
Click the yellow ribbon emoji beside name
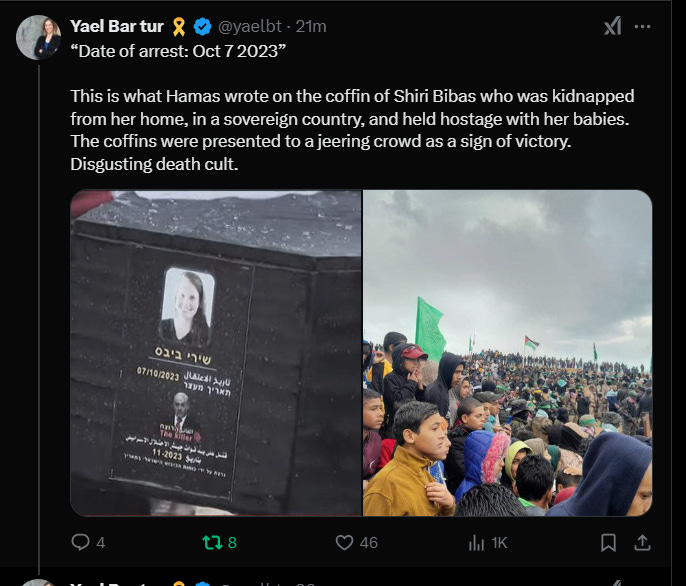point(178,26)
